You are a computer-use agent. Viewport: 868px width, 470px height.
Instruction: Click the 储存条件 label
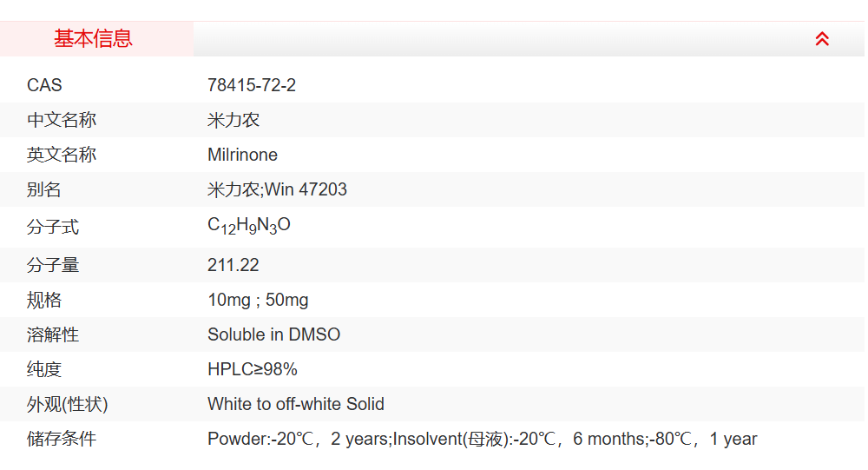tap(62, 439)
